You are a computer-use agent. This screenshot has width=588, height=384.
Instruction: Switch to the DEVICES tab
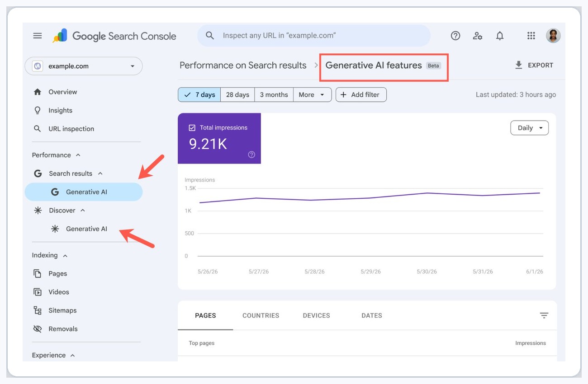coord(316,315)
